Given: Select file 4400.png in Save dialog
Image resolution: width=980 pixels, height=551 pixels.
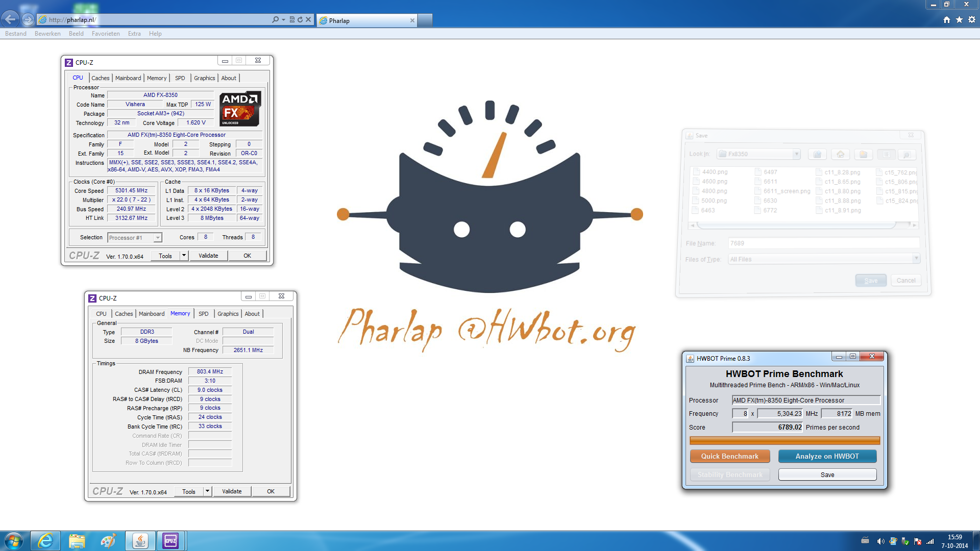Looking at the screenshot, I should tap(710, 172).
